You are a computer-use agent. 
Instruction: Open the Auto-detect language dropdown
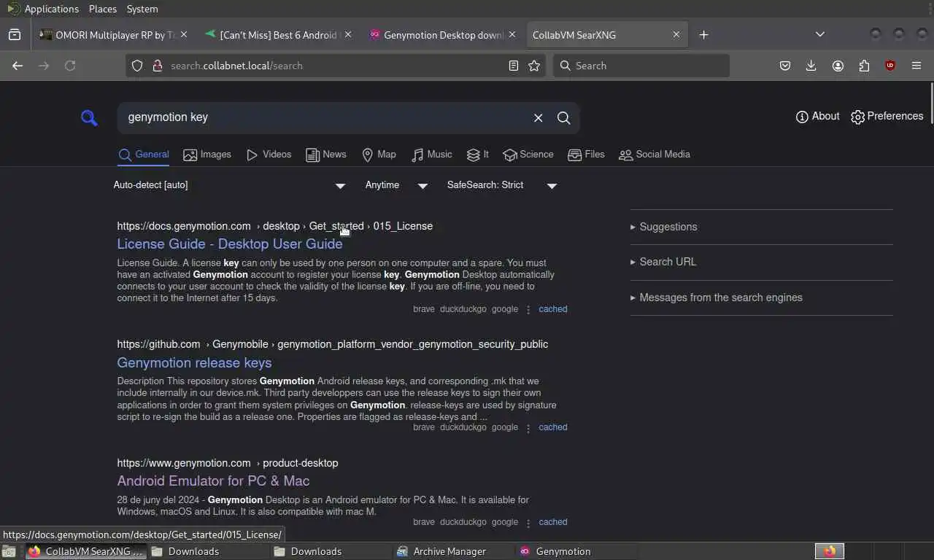pos(229,185)
